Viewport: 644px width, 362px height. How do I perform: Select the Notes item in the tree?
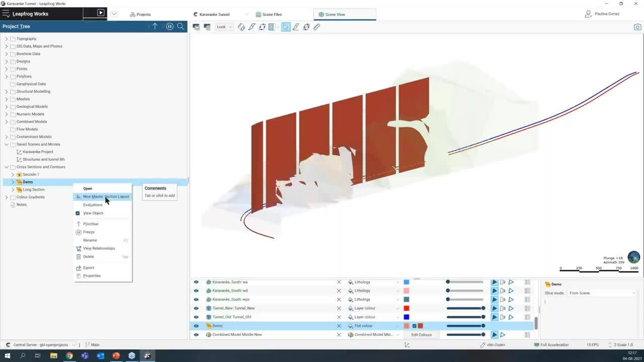22,205
